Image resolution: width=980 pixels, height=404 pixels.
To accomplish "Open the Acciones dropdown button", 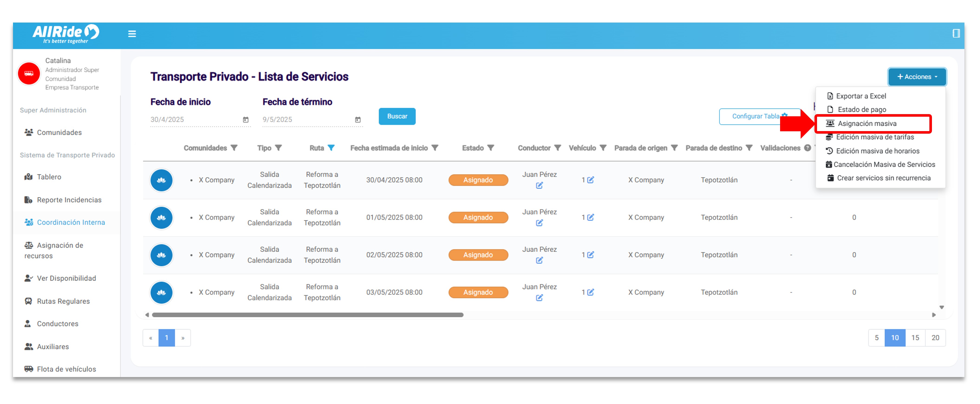I will tap(917, 76).
